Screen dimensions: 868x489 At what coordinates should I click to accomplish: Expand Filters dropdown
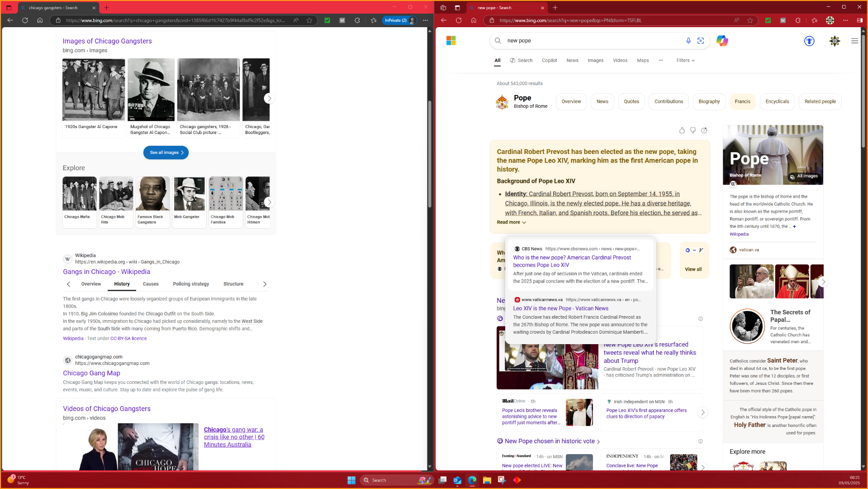click(685, 60)
